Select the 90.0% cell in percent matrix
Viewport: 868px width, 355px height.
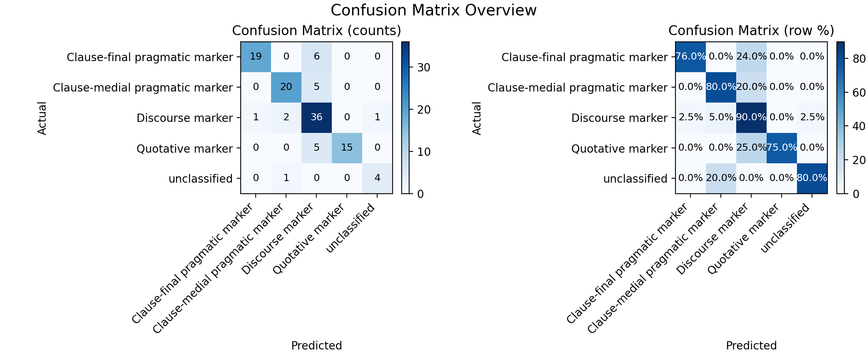tap(751, 118)
